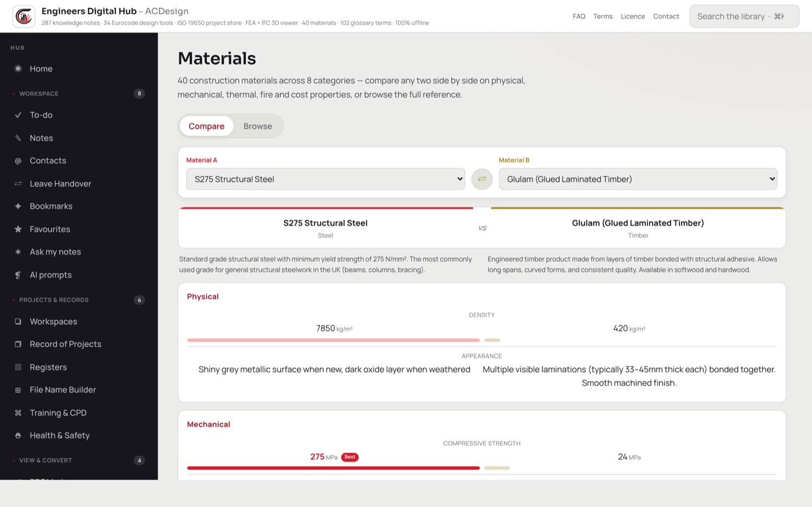
Task: Click the View & Convert badge 4
Action: coord(139,460)
